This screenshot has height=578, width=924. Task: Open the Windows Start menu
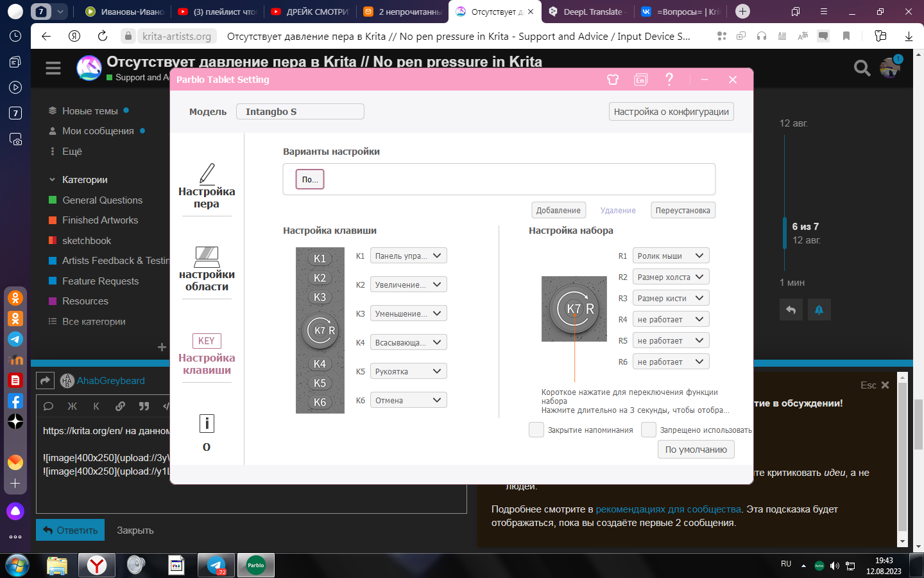17,565
